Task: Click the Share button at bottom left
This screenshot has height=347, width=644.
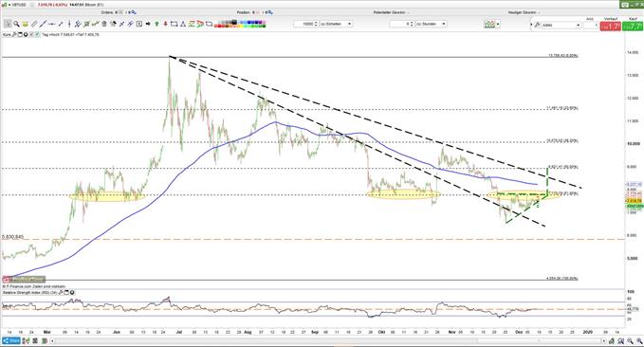Action: 11,341
